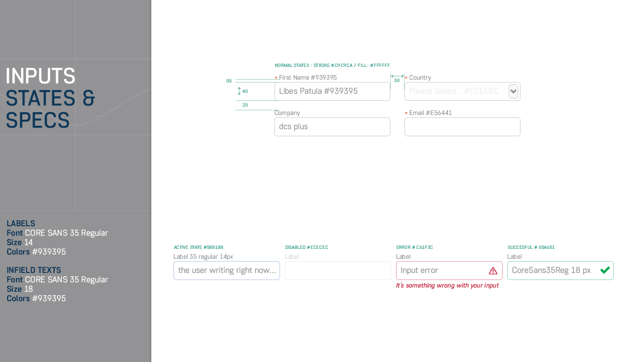Click the 'INPUTS STATES & SPECS' title

tap(50, 98)
